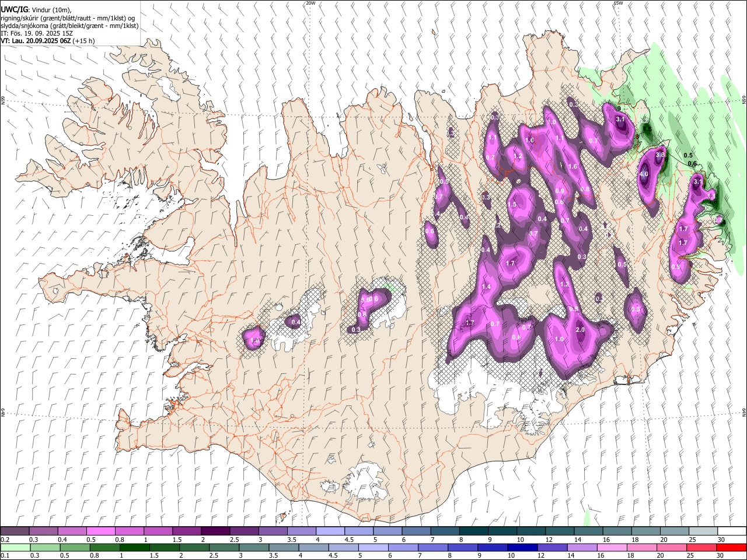Click the 3.8 precipitation value on the map

click(x=660, y=156)
